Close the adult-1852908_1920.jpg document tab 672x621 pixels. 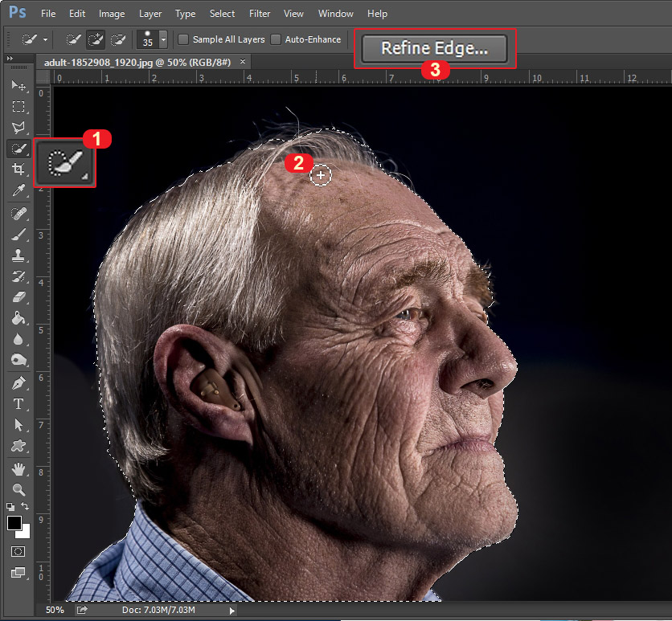point(243,62)
